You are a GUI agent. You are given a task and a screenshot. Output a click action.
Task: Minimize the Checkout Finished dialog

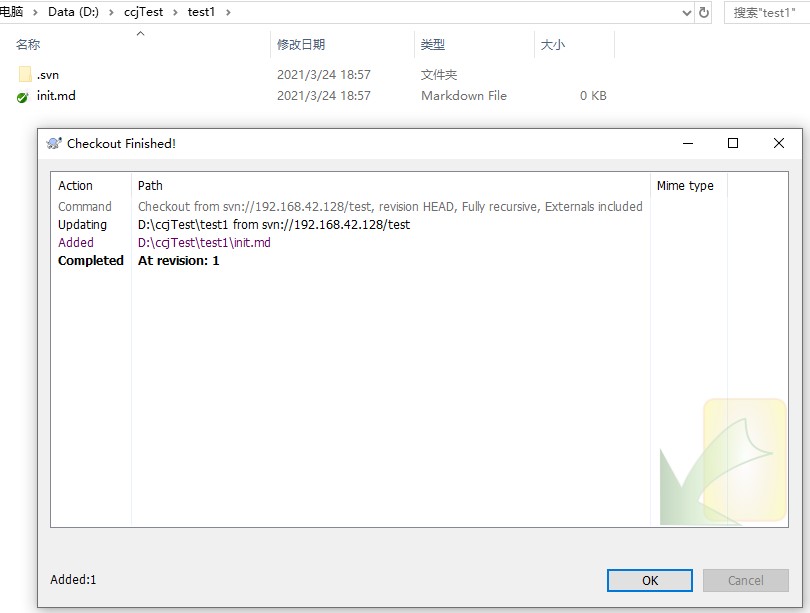687,143
